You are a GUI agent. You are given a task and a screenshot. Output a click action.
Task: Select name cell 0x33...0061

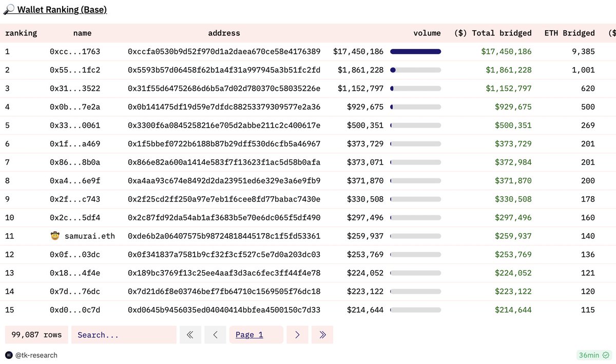[75, 125]
